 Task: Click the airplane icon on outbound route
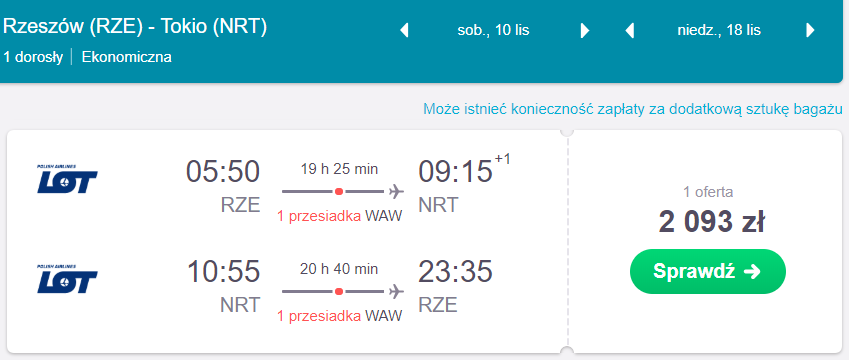396,191
